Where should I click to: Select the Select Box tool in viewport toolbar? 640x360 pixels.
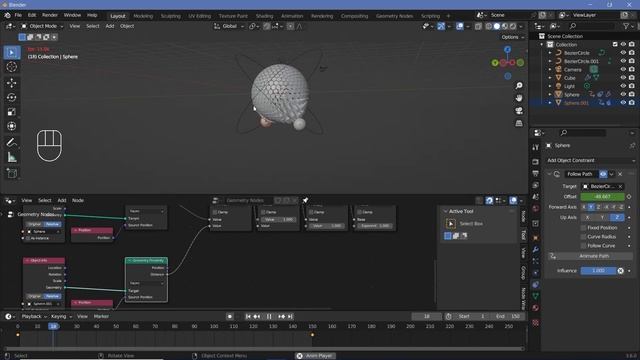11,53
